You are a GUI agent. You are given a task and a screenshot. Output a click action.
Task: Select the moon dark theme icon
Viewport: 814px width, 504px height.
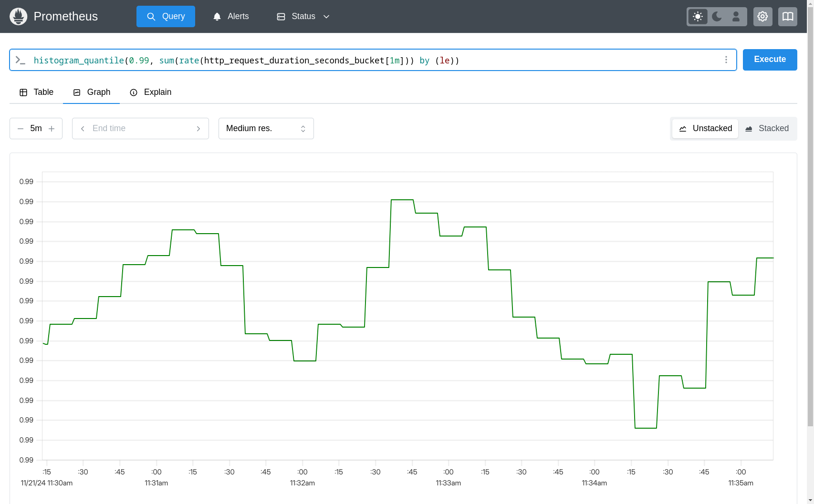pyautogui.click(x=716, y=16)
